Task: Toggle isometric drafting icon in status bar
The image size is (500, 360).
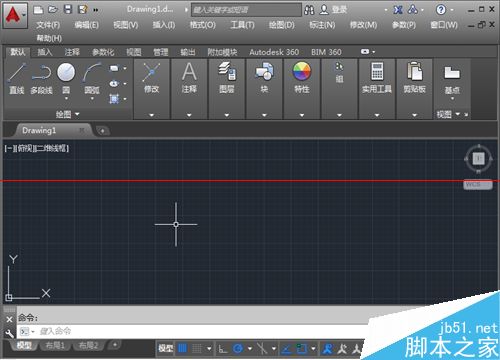Action: (262, 349)
